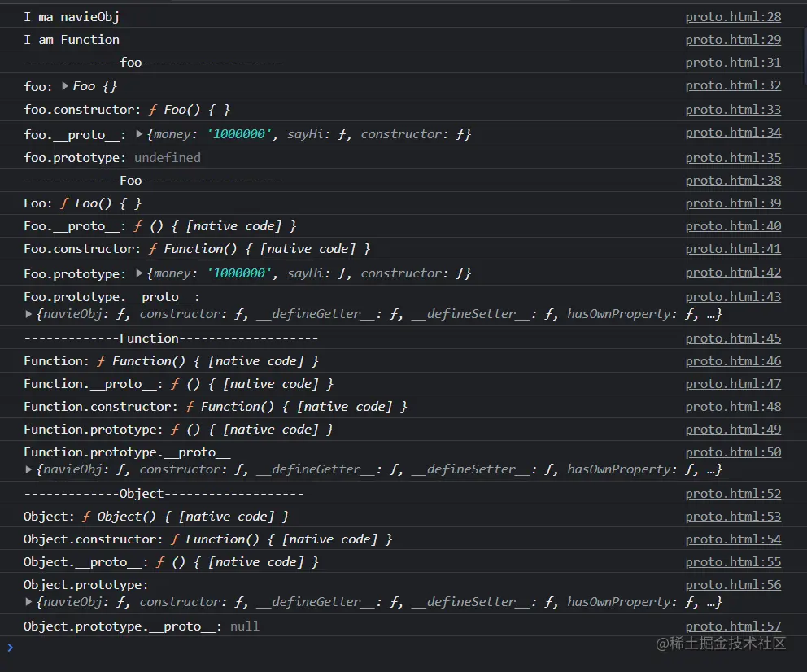This screenshot has width=807, height=672.
Task: Open source link proto.html:56
Action: pyautogui.click(x=733, y=585)
